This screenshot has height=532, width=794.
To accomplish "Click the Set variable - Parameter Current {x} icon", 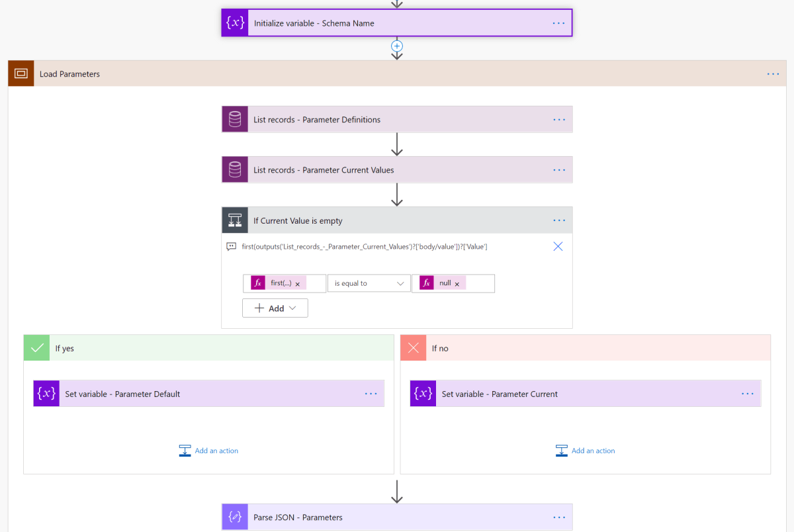I will click(423, 393).
